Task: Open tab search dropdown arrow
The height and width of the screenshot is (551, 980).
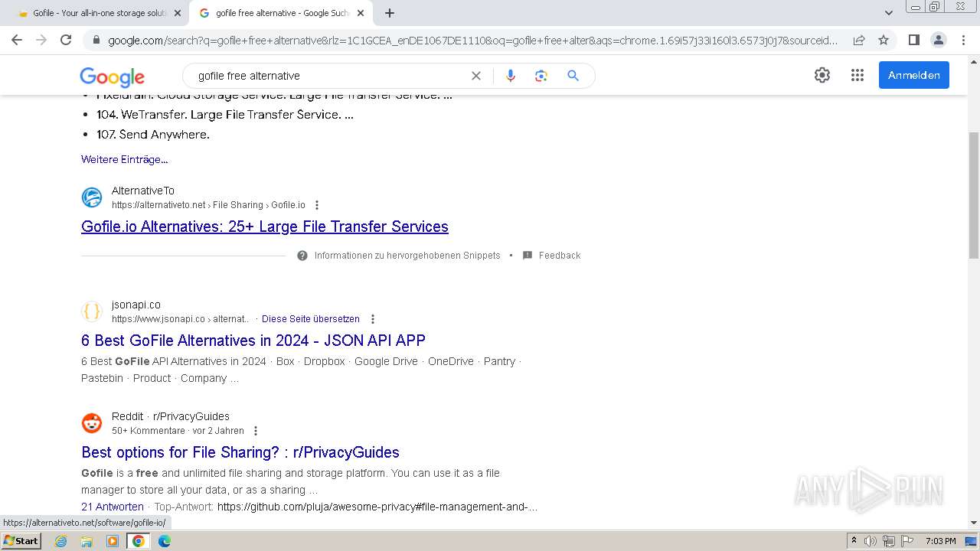Action: 889,13
